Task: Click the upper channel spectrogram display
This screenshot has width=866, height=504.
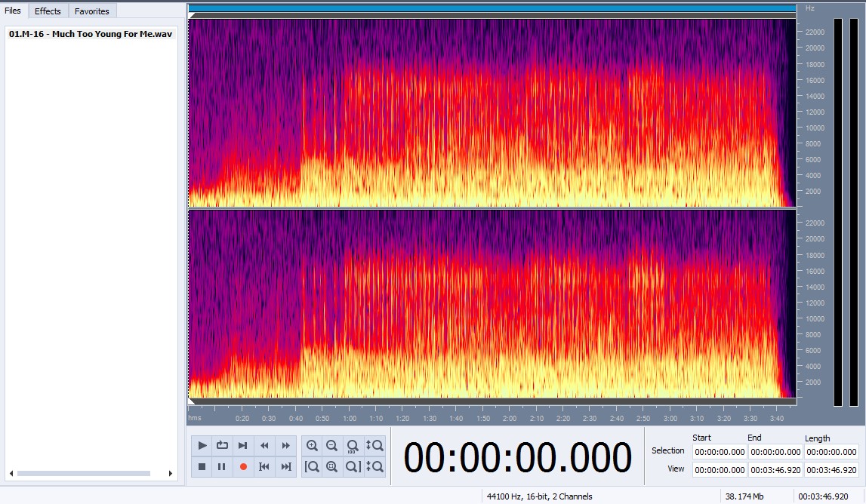Action: 492,113
